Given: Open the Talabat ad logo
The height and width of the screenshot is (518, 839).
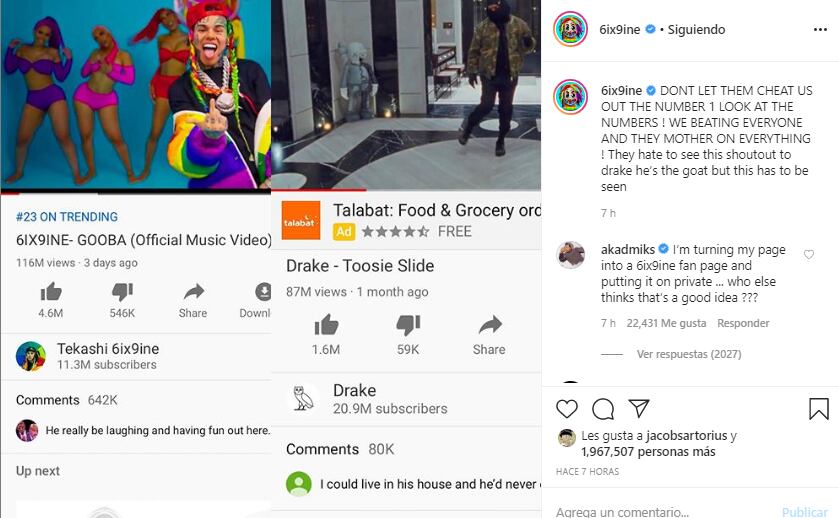Looking at the screenshot, I should (x=301, y=220).
